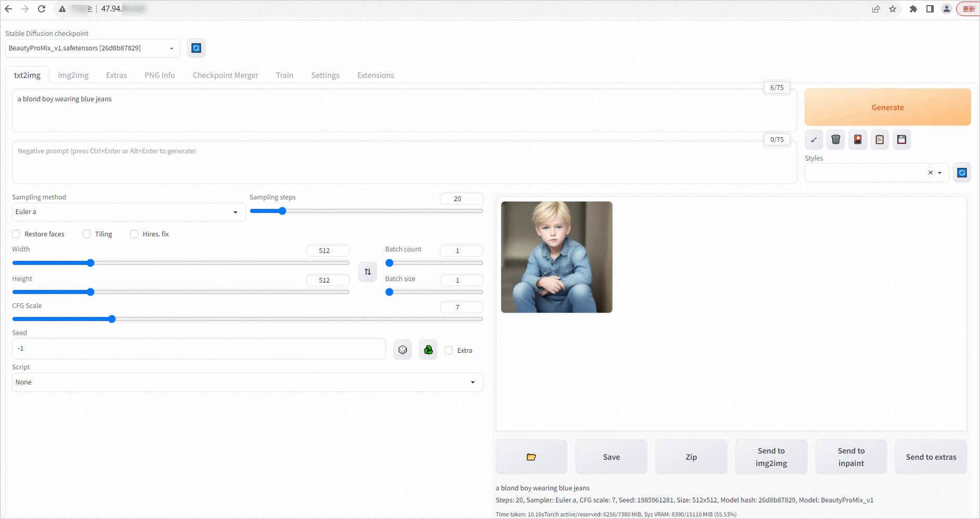Screen dimensions: 980x519
Task: Click the CFG Scale slider handle
Action: coord(112,319)
